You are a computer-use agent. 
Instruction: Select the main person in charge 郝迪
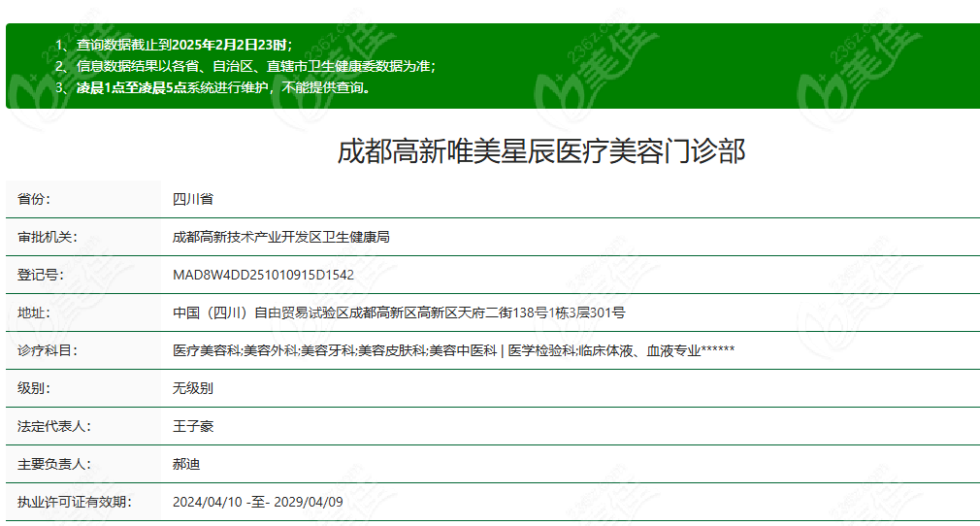tap(186, 464)
